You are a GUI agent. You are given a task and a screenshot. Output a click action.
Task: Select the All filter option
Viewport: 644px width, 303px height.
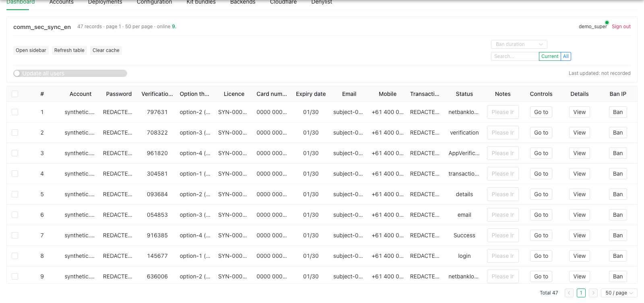click(566, 56)
